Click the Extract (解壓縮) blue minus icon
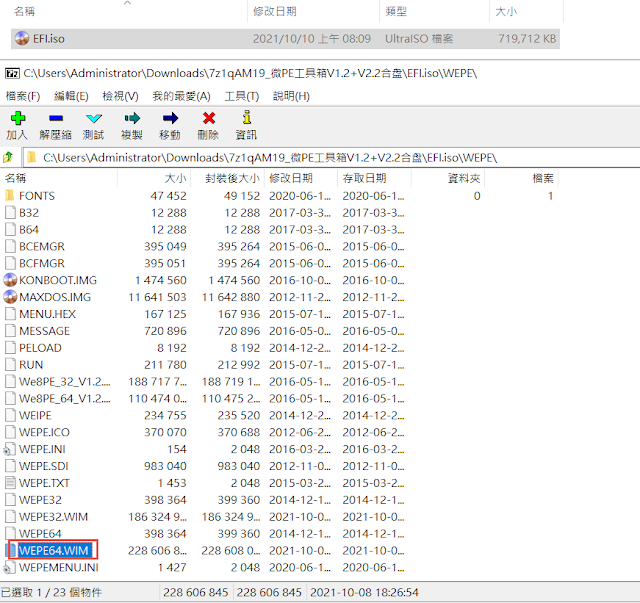The image size is (640, 603). click(56, 118)
